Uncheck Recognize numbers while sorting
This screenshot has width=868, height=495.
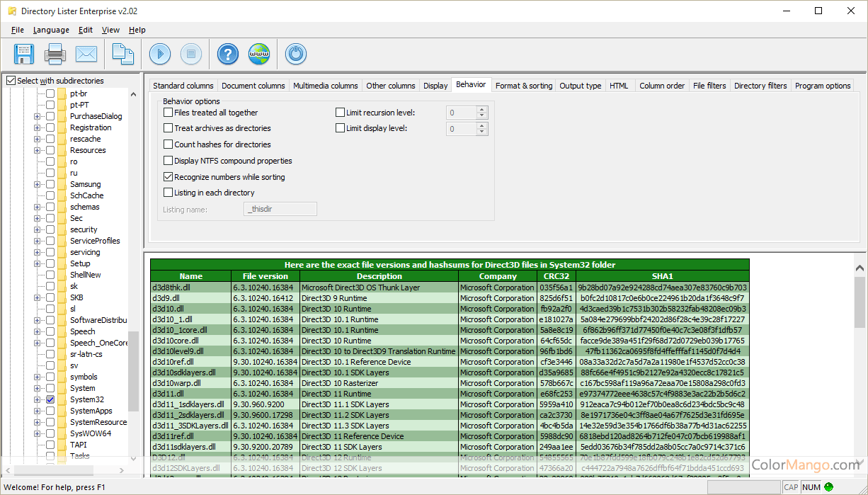tap(169, 177)
